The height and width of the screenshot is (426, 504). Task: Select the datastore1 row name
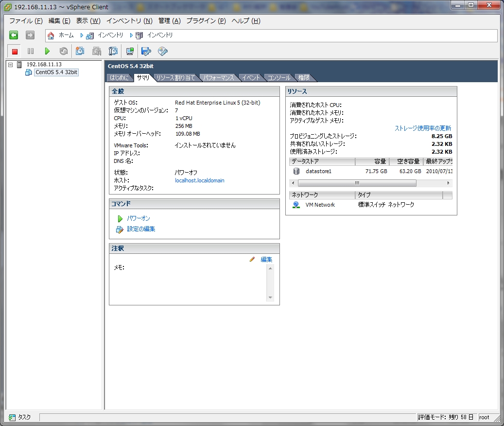(x=318, y=171)
